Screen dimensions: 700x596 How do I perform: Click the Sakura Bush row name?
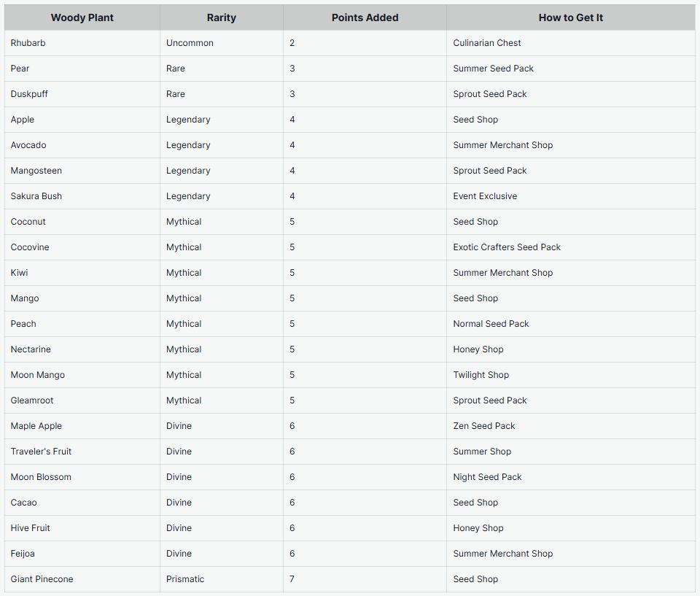pos(36,196)
